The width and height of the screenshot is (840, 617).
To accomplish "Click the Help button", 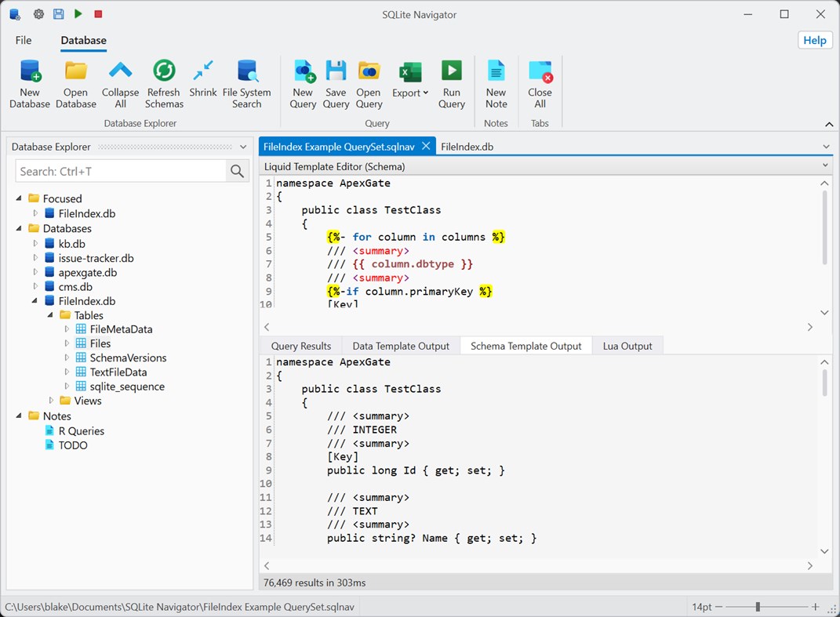I will (x=815, y=40).
